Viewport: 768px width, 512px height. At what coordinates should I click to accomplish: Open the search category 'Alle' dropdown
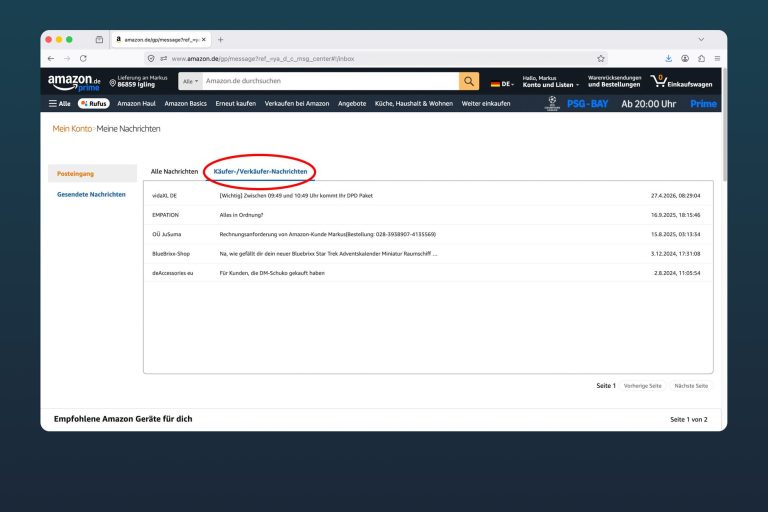tap(191, 81)
